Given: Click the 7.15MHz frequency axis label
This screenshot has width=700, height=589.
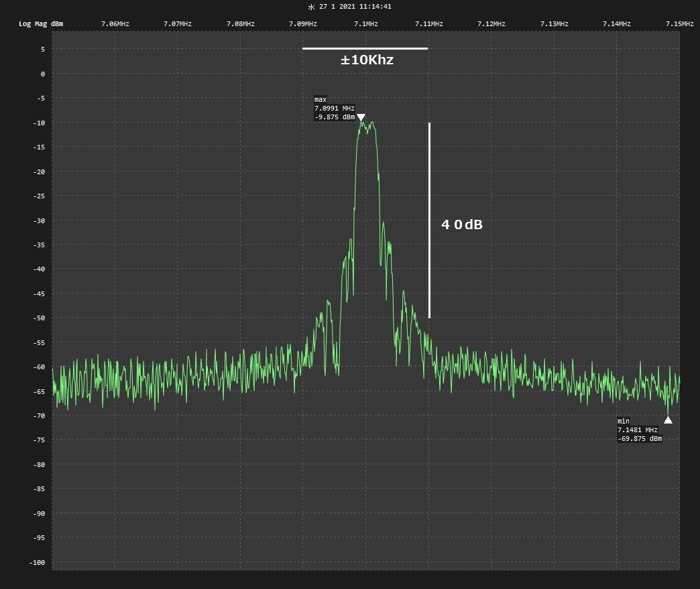Looking at the screenshot, I should pos(680,23).
